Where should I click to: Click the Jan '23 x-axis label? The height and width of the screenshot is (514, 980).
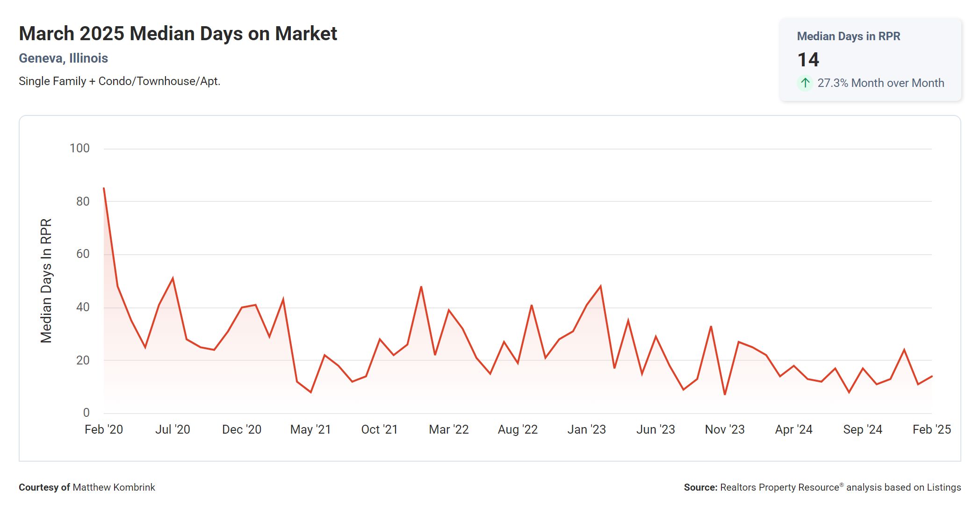586,429
